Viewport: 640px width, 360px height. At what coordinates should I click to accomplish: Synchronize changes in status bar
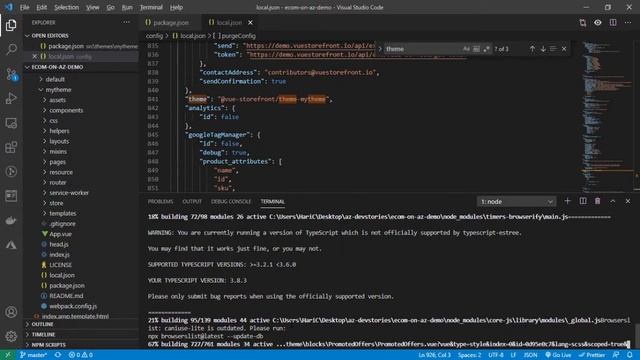coord(58,355)
